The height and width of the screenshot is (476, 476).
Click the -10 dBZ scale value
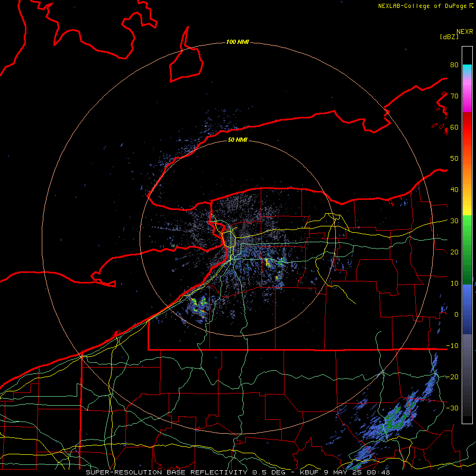pos(452,346)
